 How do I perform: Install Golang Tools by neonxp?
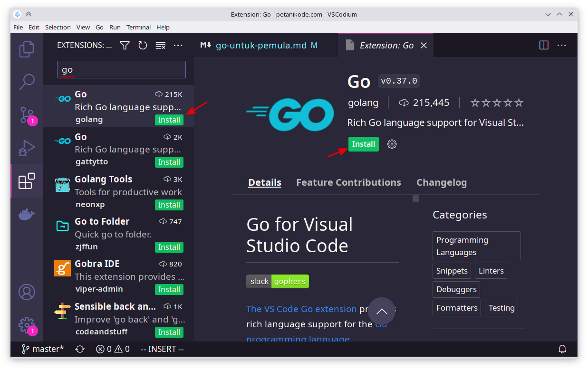[x=169, y=205]
